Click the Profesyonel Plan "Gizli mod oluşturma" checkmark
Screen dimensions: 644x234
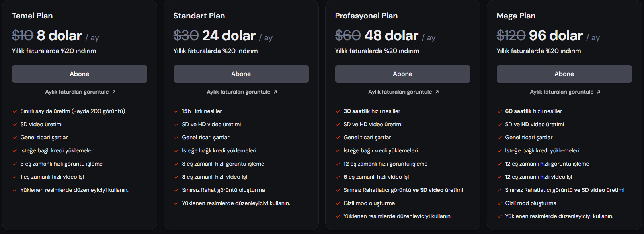(x=338, y=203)
